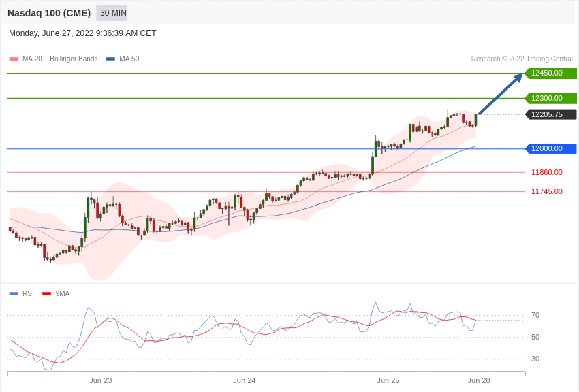Click the RSI 50 axis label
This screenshot has width=579, height=392.
click(x=535, y=337)
